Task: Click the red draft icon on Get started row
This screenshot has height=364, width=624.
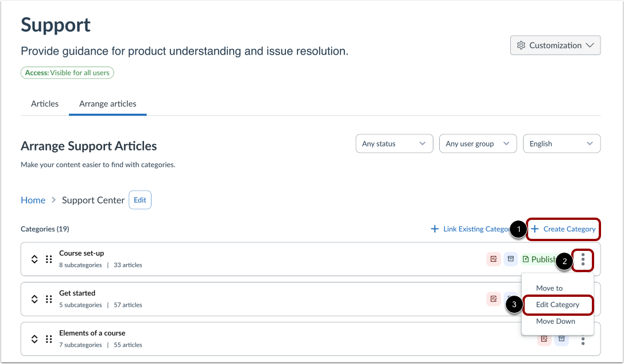Action: [x=494, y=299]
